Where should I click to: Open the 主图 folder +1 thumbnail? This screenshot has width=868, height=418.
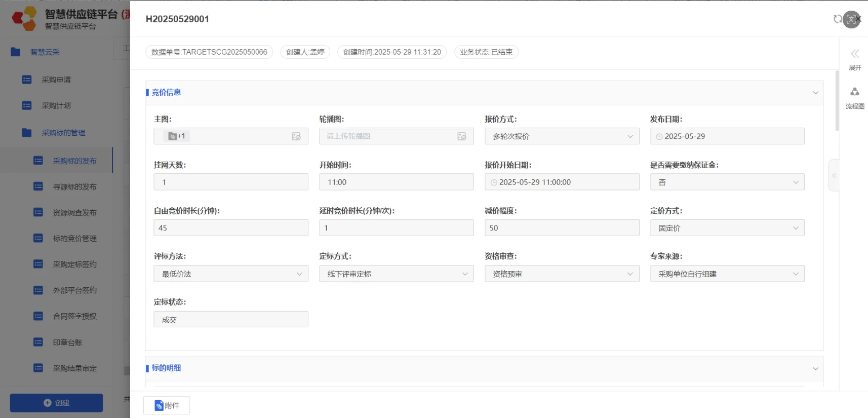coord(177,136)
